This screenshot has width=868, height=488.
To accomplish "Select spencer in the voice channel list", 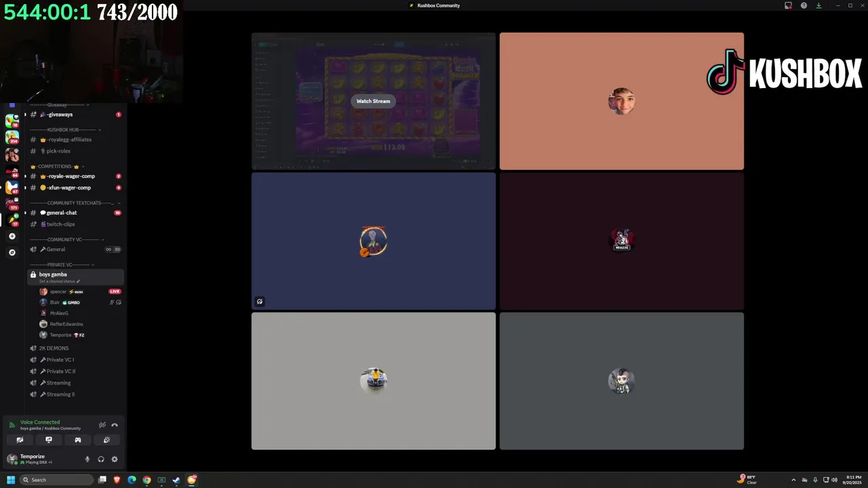I will tap(80, 291).
